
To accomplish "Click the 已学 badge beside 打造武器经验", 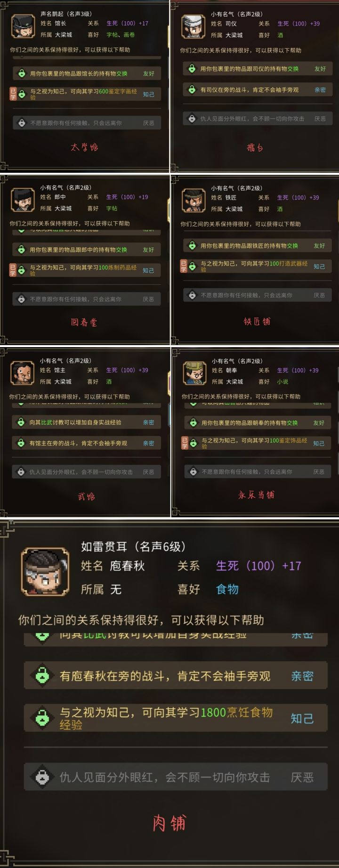I will tap(184, 266).
